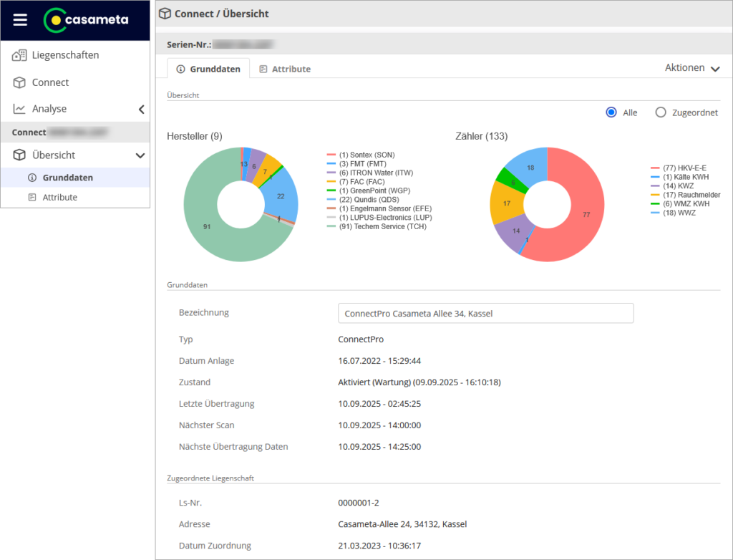Click the casameta logo
The image size is (733, 560).
(x=86, y=20)
